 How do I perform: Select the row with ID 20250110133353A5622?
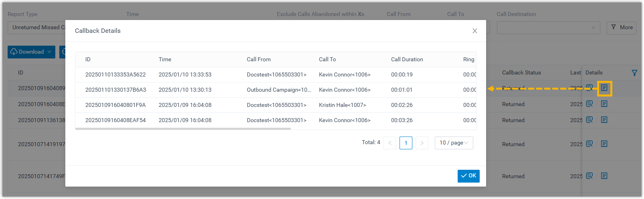tap(115, 75)
